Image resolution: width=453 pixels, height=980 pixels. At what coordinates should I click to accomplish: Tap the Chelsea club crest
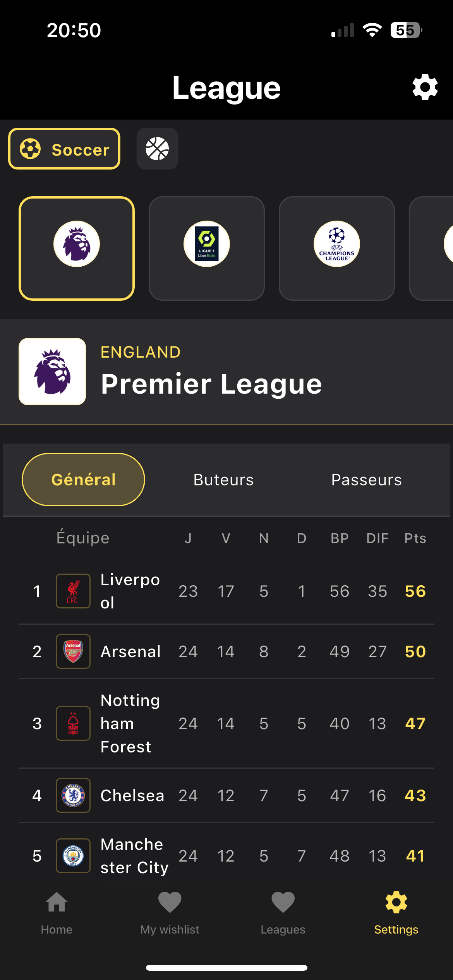(x=73, y=795)
